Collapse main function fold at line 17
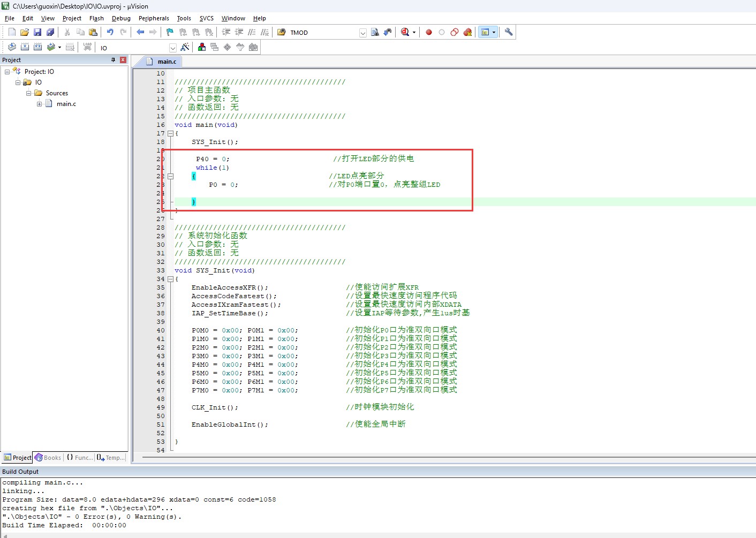The image size is (756, 538). pyautogui.click(x=170, y=133)
